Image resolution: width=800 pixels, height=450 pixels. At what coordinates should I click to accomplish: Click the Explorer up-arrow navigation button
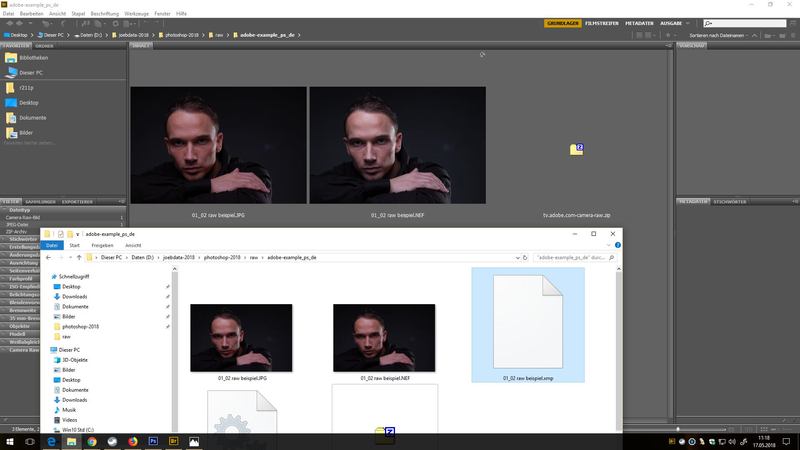[79, 257]
